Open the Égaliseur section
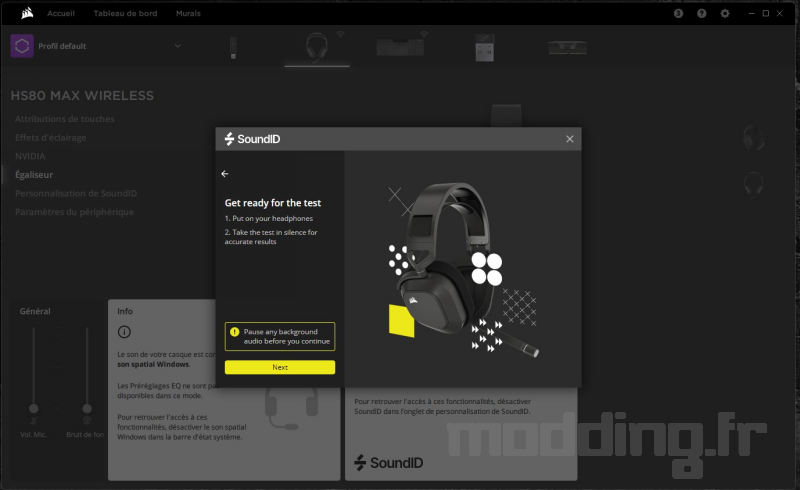The height and width of the screenshot is (490, 800). (x=34, y=175)
